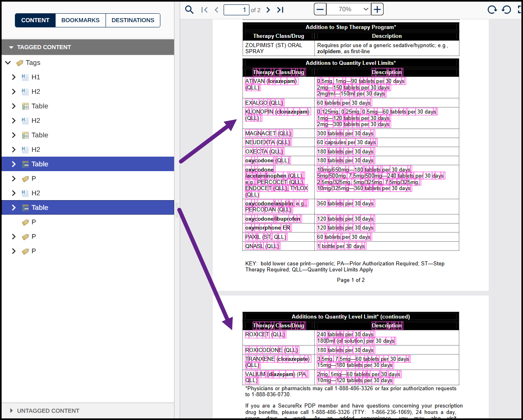Expand the chevron of the last P tag

(x=14, y=251)
